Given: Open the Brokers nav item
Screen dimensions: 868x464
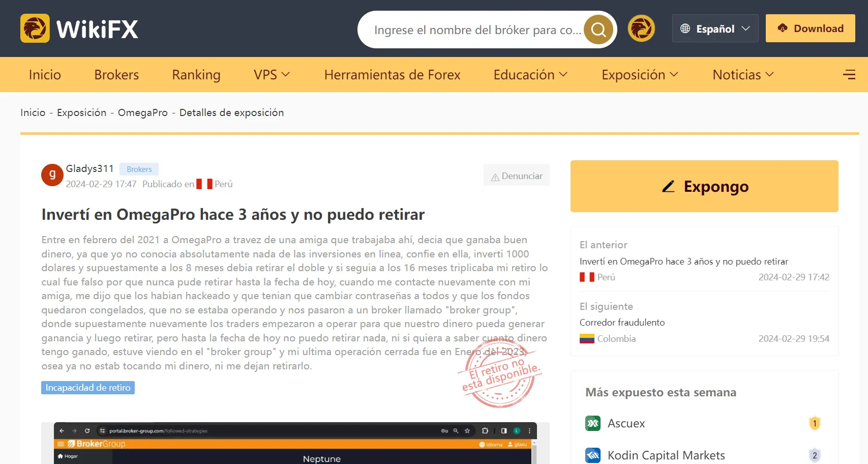Looking at the screenshot, I should [116, 75].
